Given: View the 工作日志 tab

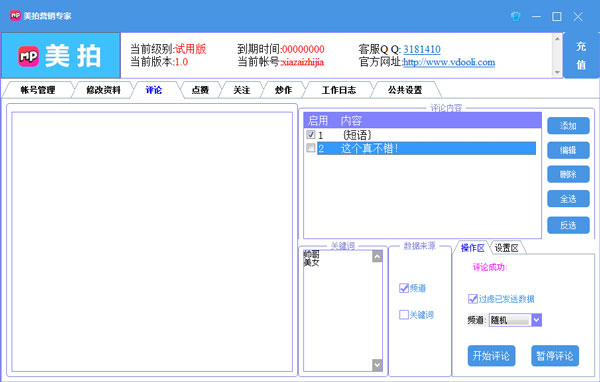Looking at the screenshot, I should coord(339,90).
